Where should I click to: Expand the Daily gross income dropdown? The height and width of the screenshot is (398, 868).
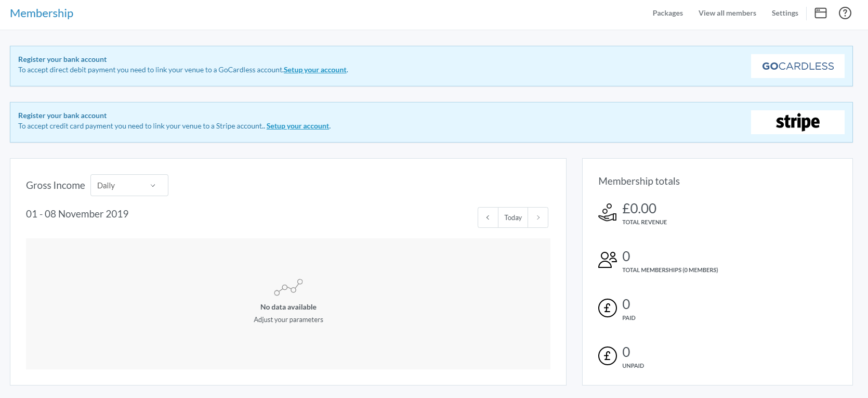[x=129, y=186]
